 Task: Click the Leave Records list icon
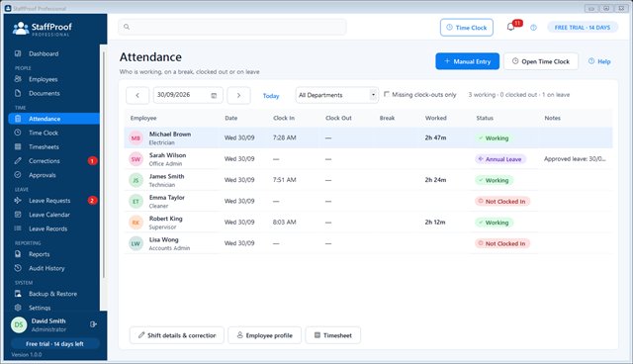click(18, 228)
